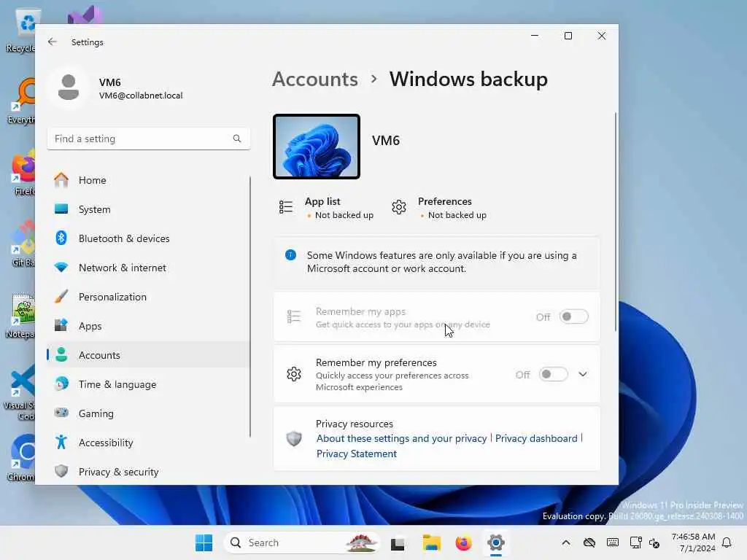
Task: Click the Settings gear icon on the taskbar
Action: pos(495,542)
